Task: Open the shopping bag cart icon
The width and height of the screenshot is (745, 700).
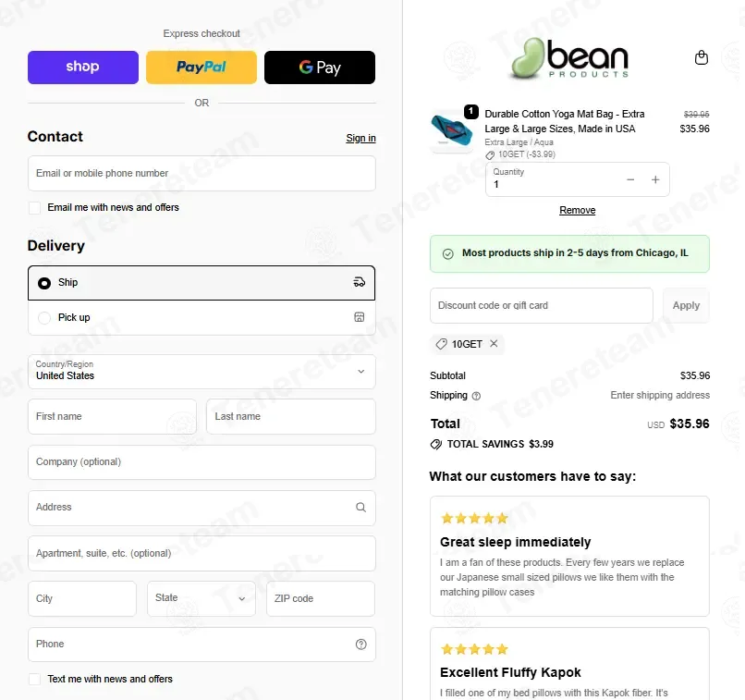Action: (x=701, y=57)
